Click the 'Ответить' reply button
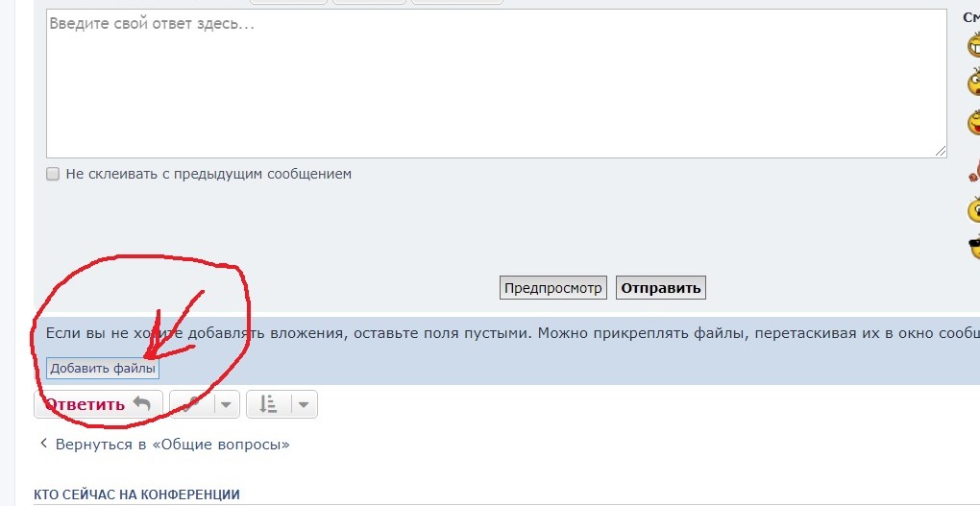980x506 pixels. coord(97,404)
